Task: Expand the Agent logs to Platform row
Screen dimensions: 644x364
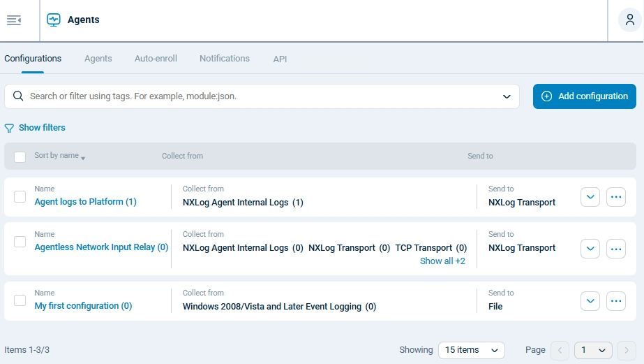Action: tap(590, 197)
